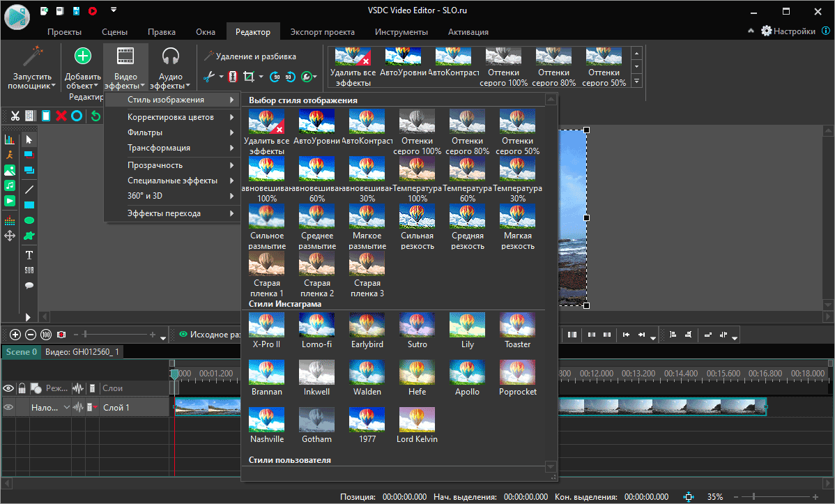Open the Аудио эффекты dropdown

170,68
